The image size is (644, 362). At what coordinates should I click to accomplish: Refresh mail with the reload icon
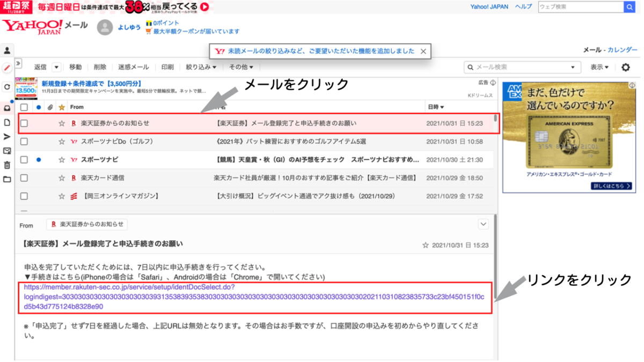[7, 87]
